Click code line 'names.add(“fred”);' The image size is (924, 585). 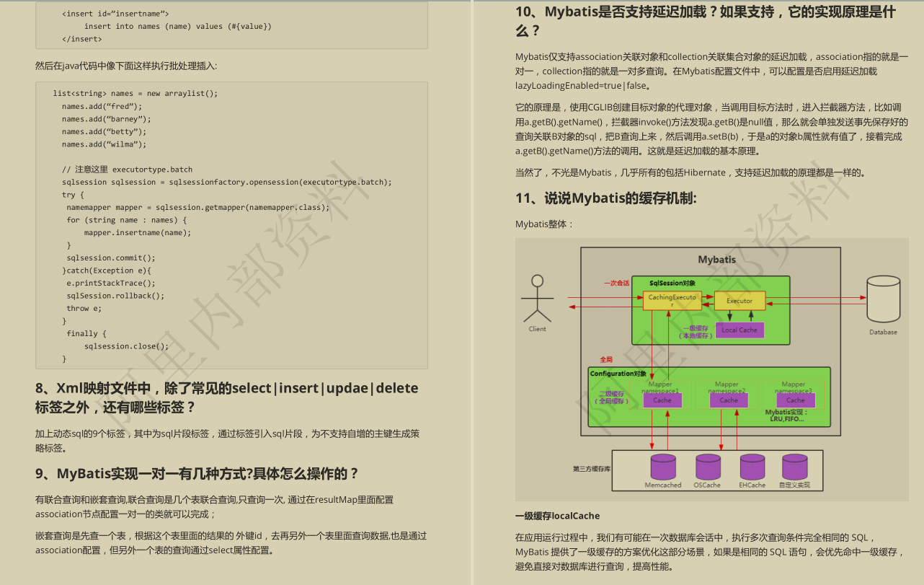pyautogui.click(x=102, y=106)
